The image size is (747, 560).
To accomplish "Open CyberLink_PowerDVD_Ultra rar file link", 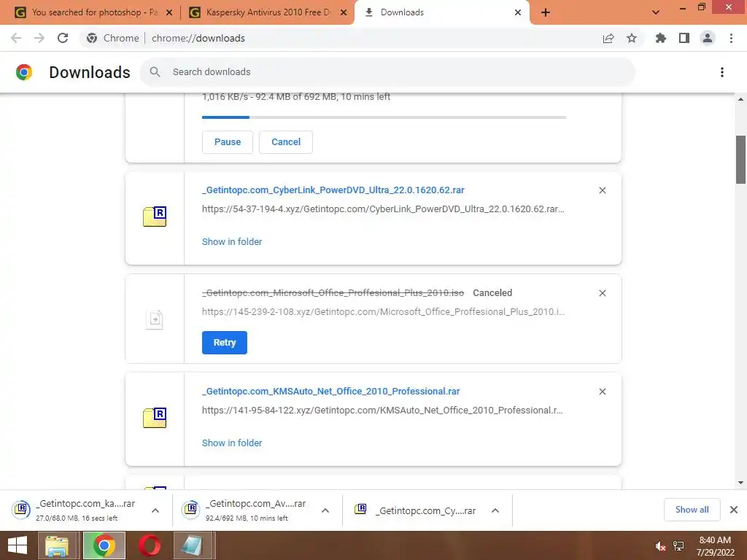I will (x=333, y=190).
